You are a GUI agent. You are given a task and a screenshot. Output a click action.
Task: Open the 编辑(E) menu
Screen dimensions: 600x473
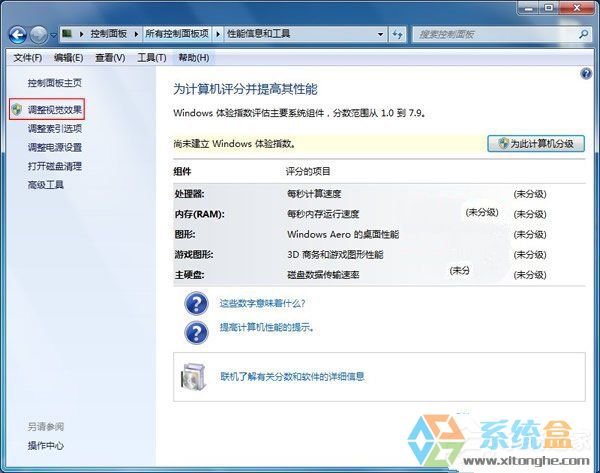[68, 58]
